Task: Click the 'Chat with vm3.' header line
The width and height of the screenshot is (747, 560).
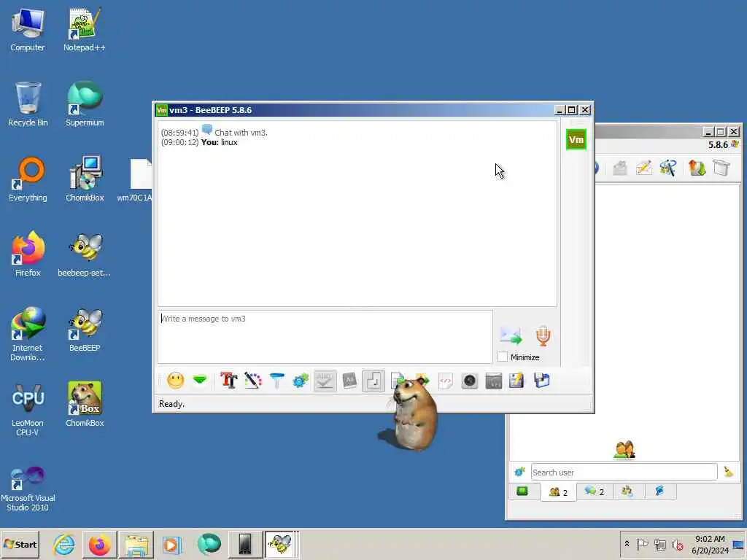Action: 241,133
